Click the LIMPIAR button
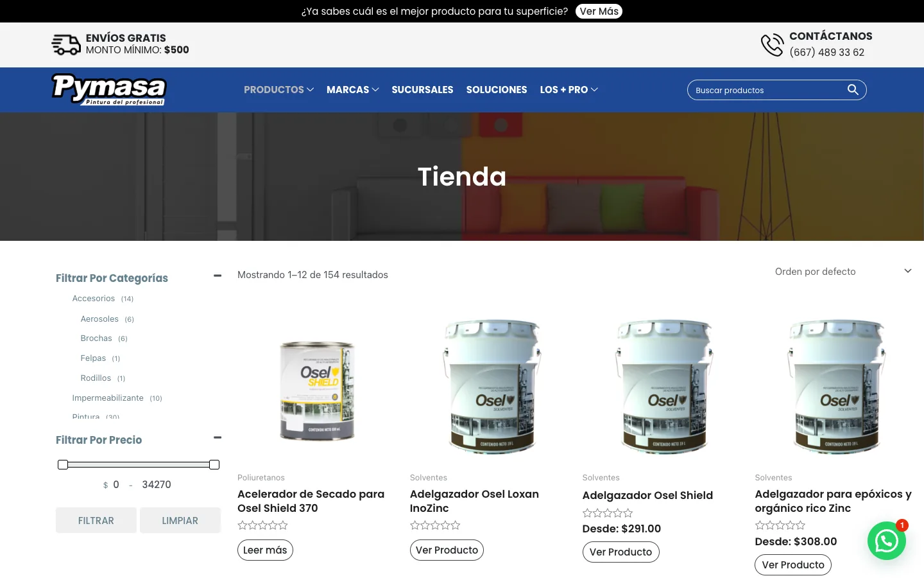Viewport: 924px width, 578px height. 180,520
